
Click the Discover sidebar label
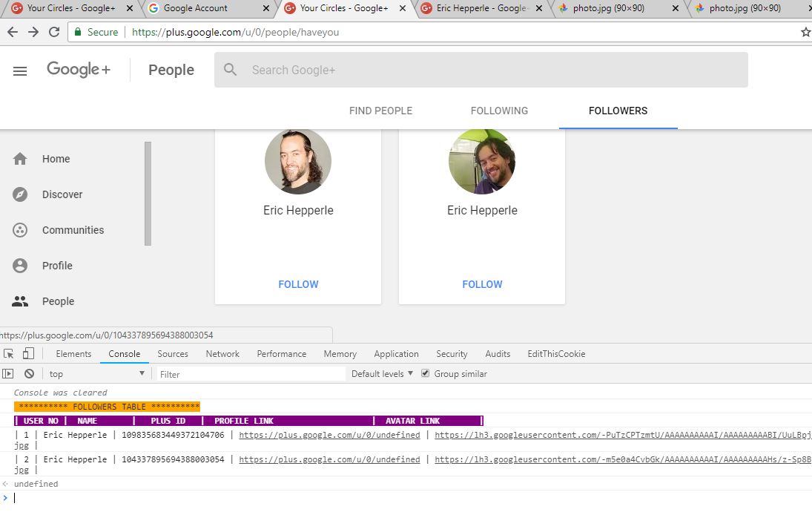point(62,195)
